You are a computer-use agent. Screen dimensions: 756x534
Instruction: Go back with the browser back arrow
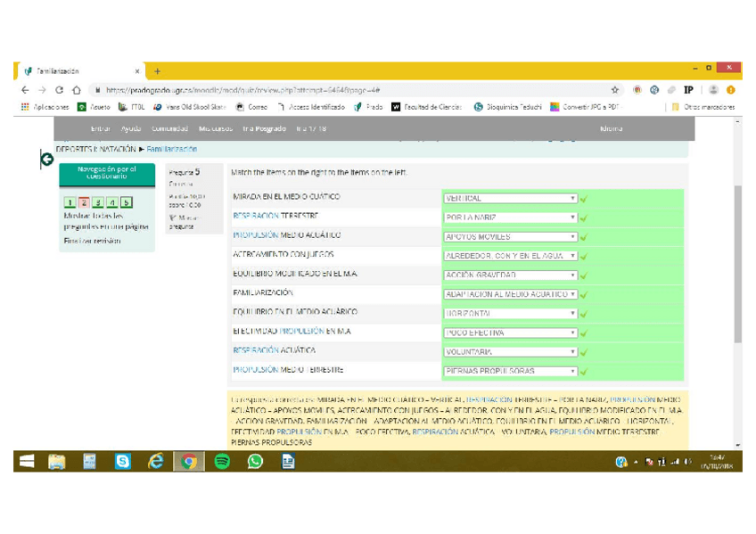click(25, 90)
